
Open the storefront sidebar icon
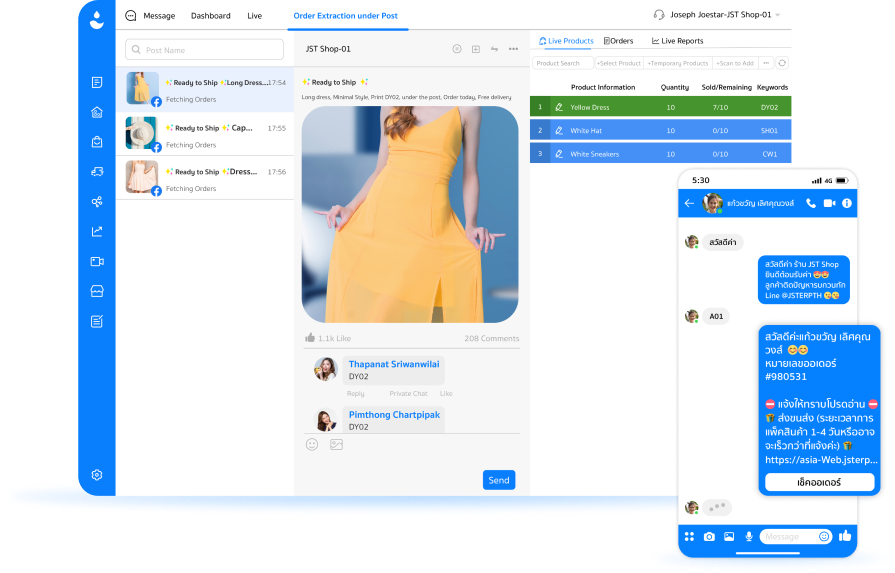coord(97,291)
